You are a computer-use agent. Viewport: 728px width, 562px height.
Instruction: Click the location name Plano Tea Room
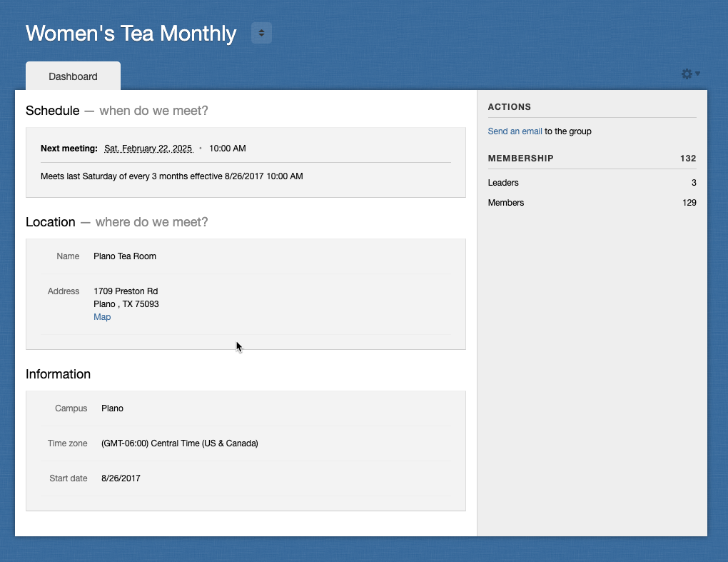(x=125, y=256)
